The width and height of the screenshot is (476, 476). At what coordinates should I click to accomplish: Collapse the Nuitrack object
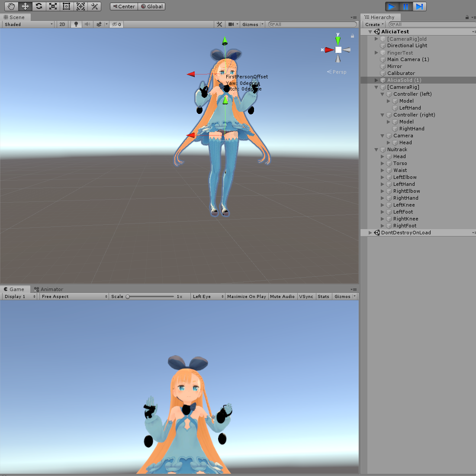(x=376, y=149)
